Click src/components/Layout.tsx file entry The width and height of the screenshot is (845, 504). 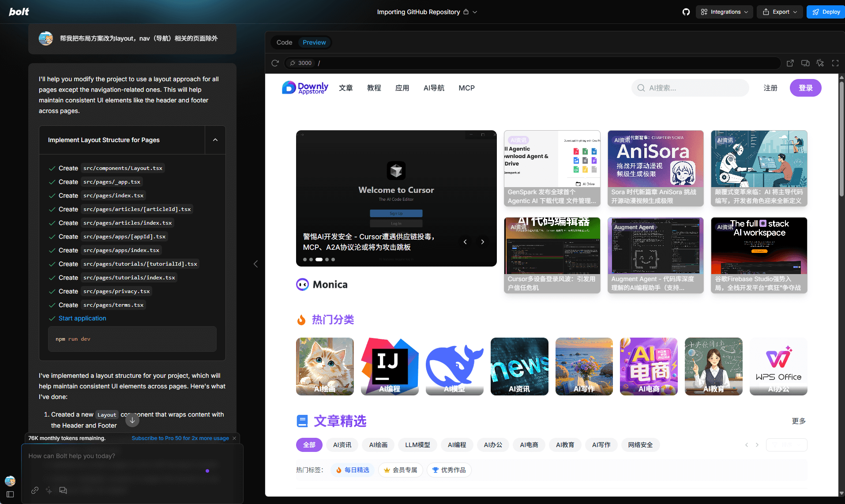(x=123, y=168)
